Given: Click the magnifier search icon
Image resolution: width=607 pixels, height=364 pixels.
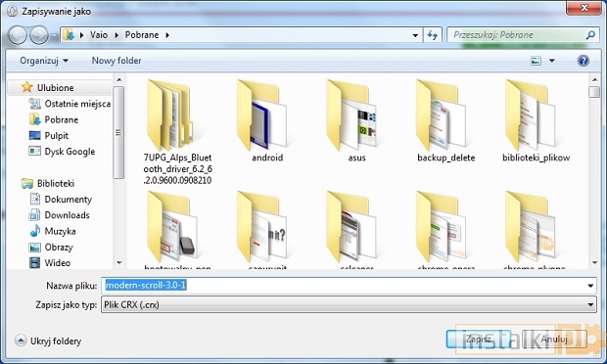Looking at the screenshot, I should (x=590, y=35).
